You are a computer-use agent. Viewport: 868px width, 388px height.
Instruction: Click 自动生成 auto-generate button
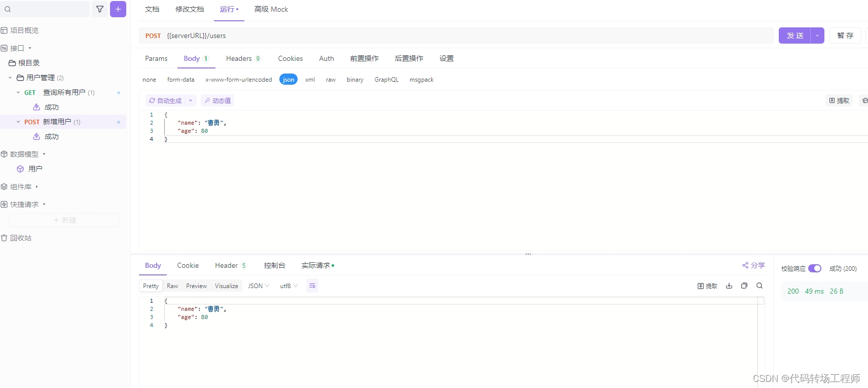pyautogui.click(x=165, y=100)
